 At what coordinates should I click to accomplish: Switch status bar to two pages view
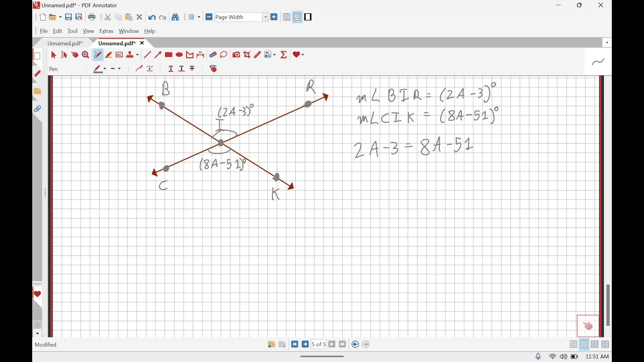point(595,344)
